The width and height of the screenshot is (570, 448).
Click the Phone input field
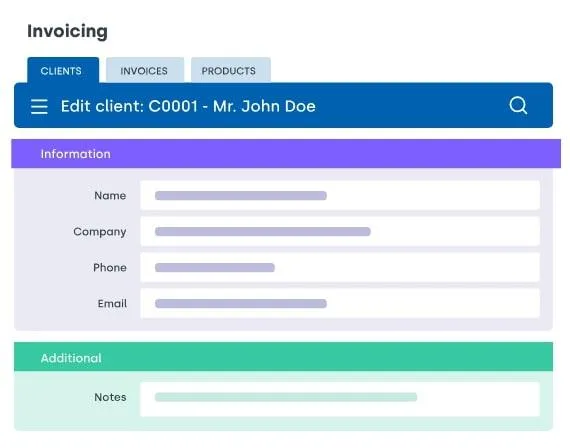tap(340, 268)
